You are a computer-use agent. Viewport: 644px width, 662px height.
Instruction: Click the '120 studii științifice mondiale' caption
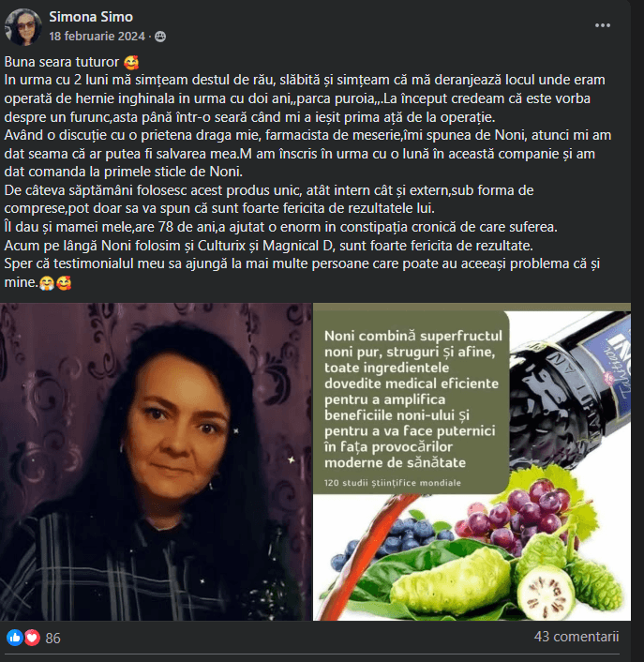(x=393, y=483)
